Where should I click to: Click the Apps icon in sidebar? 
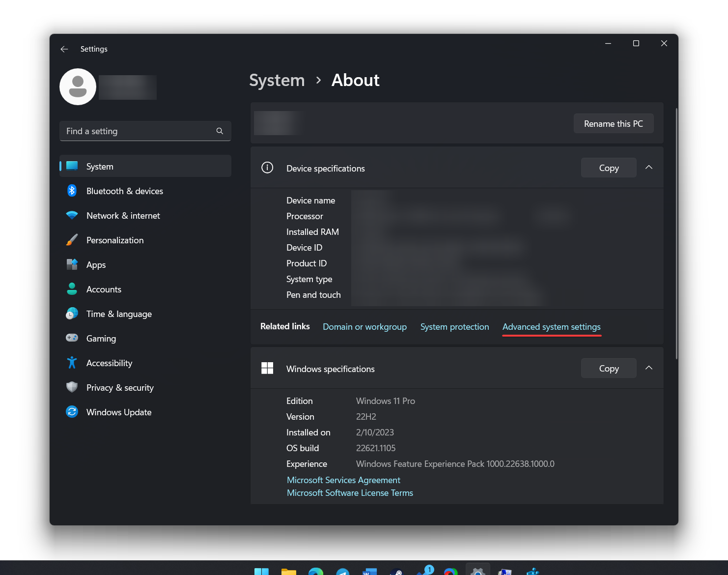coord(72,264)
